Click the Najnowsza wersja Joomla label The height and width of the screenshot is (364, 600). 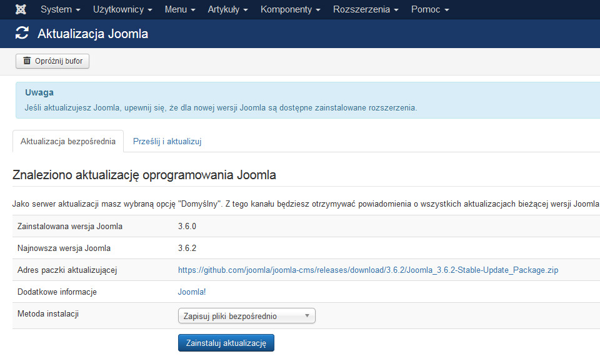[64, 248]
